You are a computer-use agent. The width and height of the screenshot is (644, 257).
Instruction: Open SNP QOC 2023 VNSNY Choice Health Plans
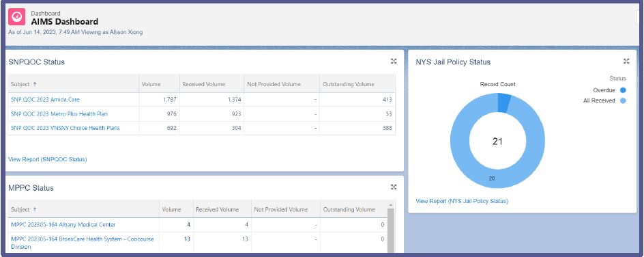coord(65,128)
